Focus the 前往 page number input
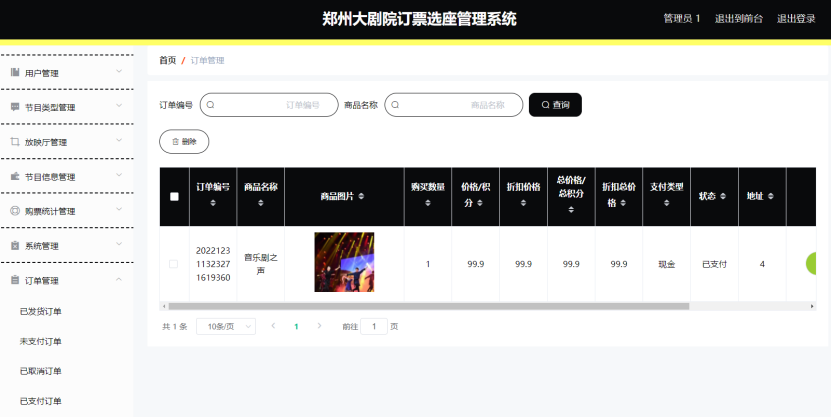 tap(374, 326)
